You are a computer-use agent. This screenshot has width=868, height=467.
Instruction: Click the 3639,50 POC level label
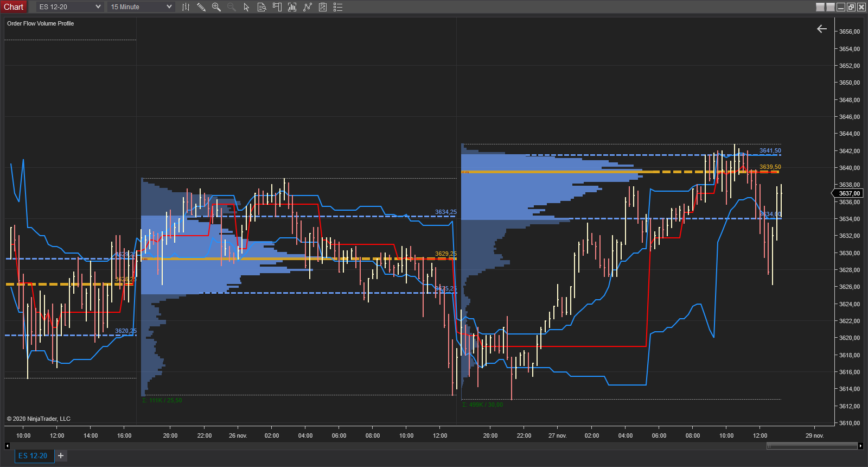(x=770, y=167)
